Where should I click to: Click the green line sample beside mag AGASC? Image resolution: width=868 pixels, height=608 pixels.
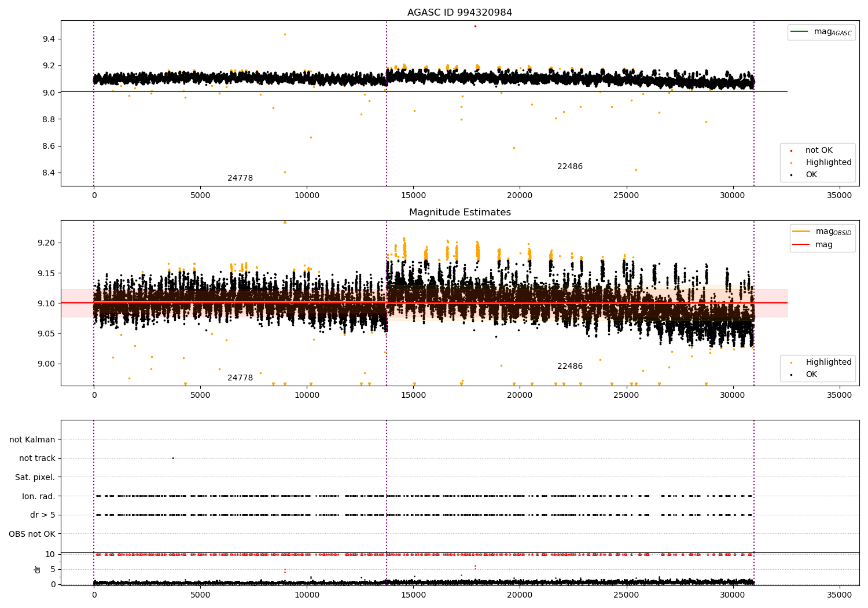pos(800,32)
